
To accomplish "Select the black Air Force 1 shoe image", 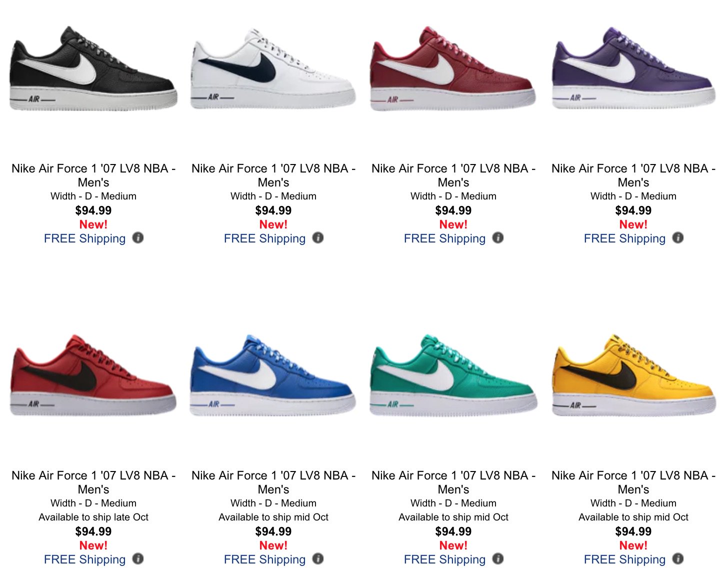I will tap(93, 68).
